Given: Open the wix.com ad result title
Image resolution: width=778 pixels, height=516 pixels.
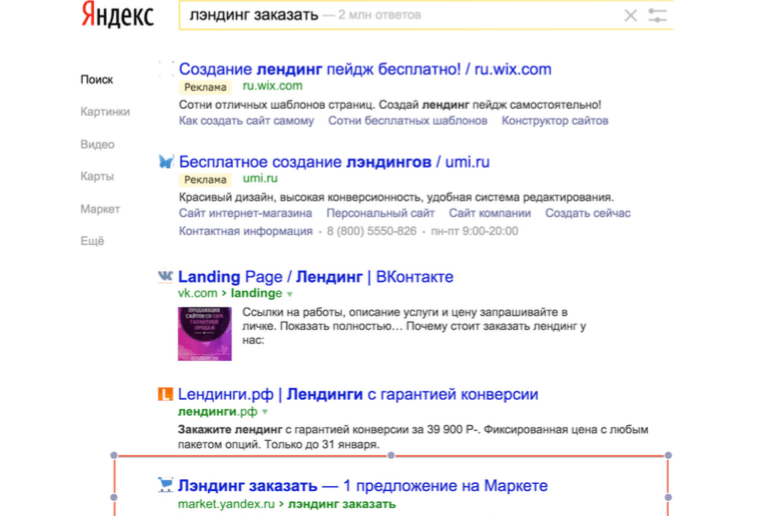Looking at the screenshot, I should click(365, 69).
